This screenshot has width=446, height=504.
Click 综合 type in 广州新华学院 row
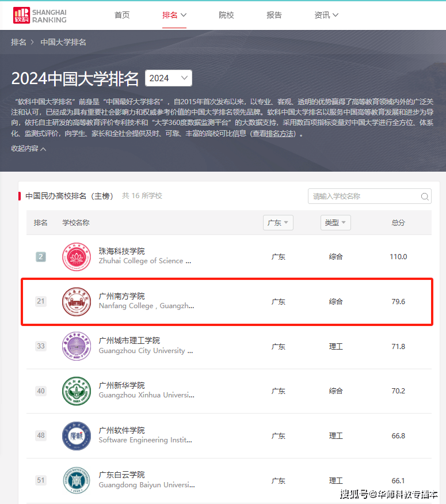tap(336, 391)
